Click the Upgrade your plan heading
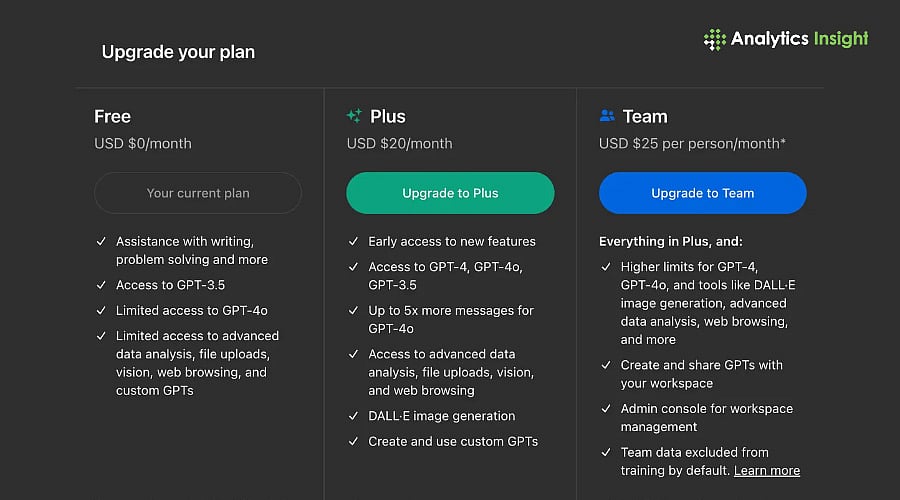This screenshot has height=500, width=900. click(x=178, y=52)
